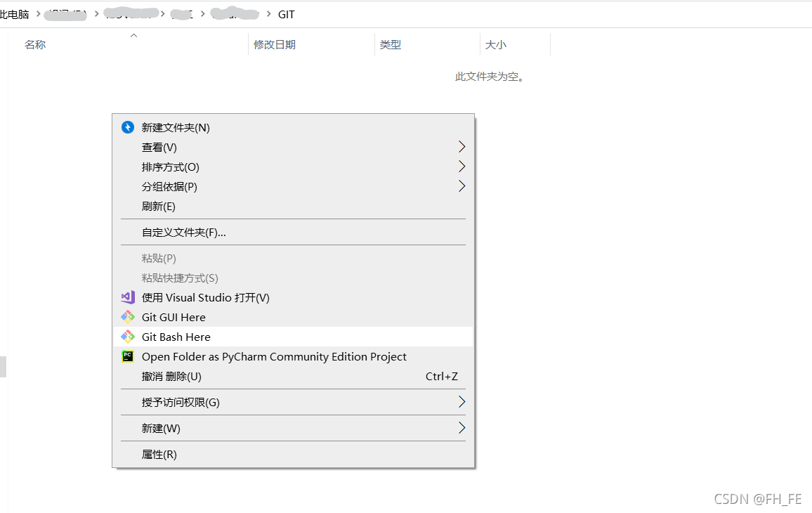Viewport: 812px width, 513px height.
Task: Open the chevron just before GIT breadcrumb
Action: point(268,14)
